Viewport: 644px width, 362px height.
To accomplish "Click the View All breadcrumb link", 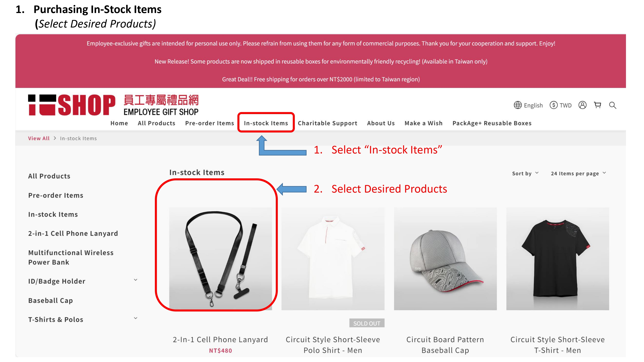I will tap(39, 138).
